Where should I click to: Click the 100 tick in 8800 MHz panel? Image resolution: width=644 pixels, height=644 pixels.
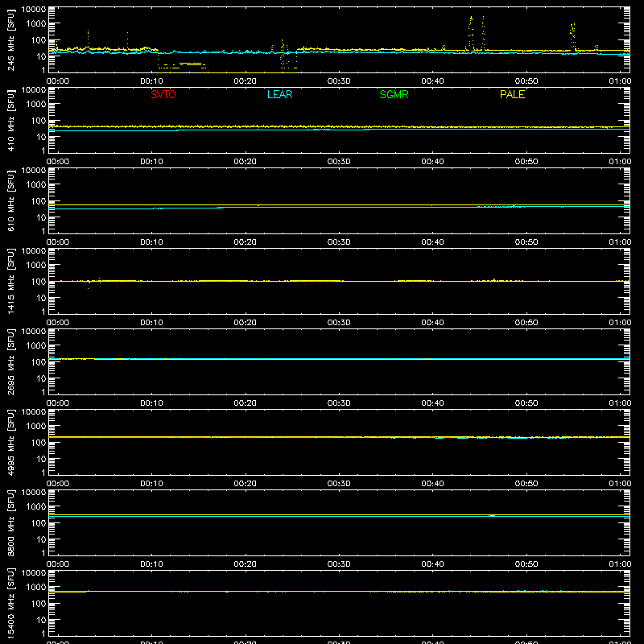point(39,523)
